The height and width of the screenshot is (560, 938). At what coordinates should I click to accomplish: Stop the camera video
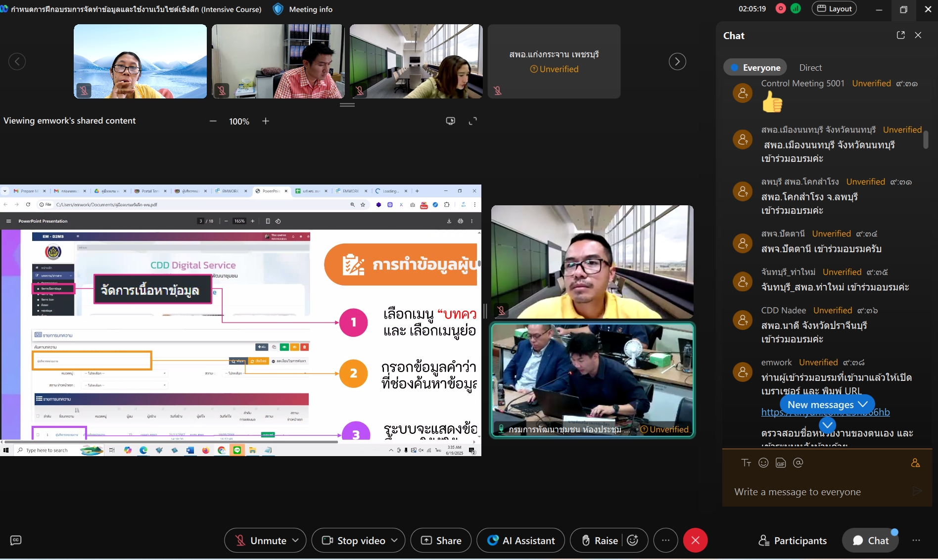click(354, 541)
